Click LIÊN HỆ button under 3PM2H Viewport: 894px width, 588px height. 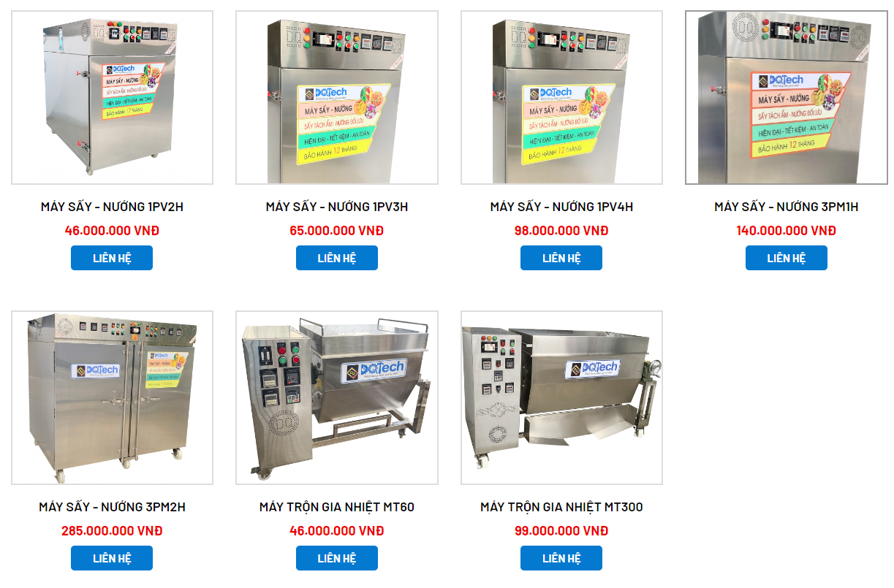[112, 558]
